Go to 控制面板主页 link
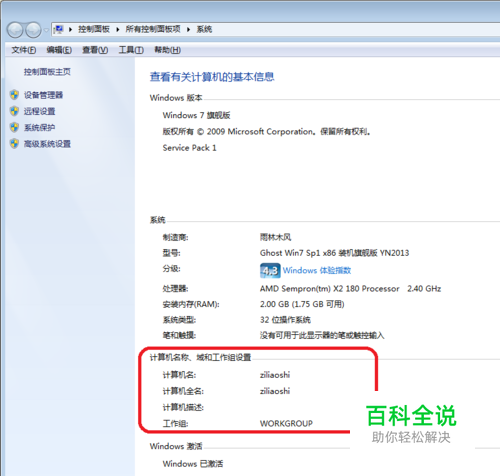500x476 pixels. pos(47,72)
